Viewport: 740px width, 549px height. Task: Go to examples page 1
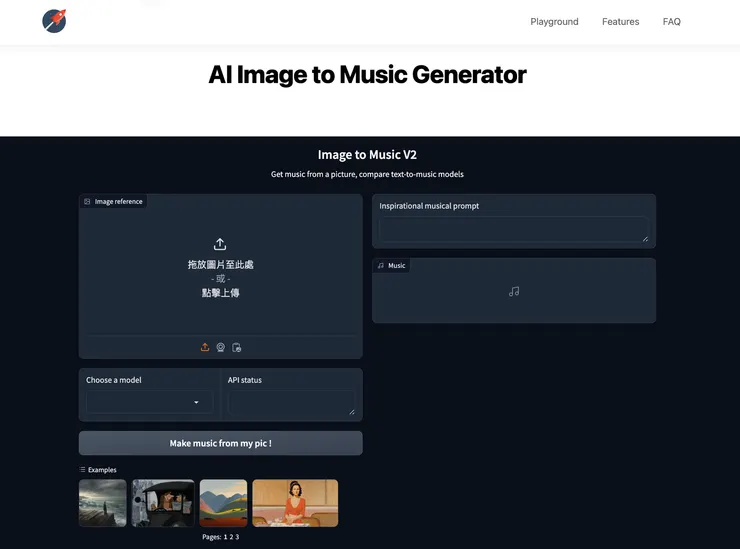(226, 537)
